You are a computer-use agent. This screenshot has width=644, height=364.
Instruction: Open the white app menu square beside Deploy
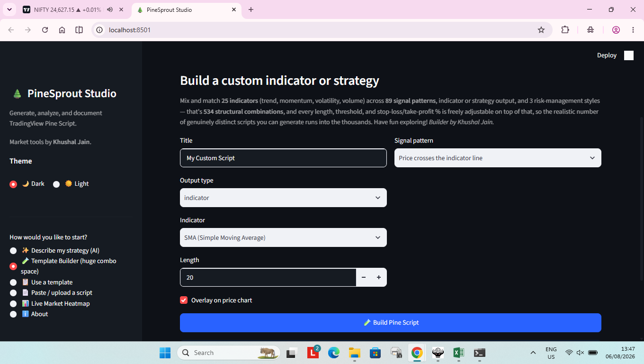[x=629, y=55]
